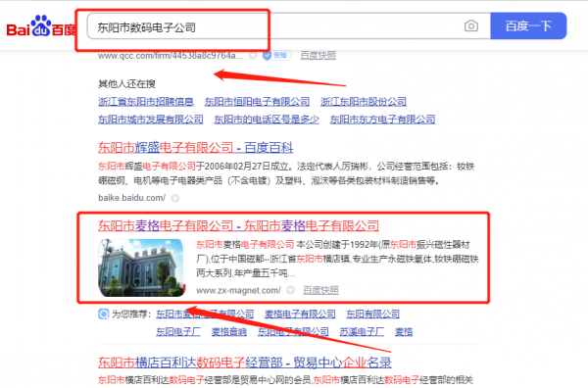This screenshot has height=388, width=588.
Task: Expand dropdown arrow beside zx-magnet.com
Action: (x=291, y=290)
